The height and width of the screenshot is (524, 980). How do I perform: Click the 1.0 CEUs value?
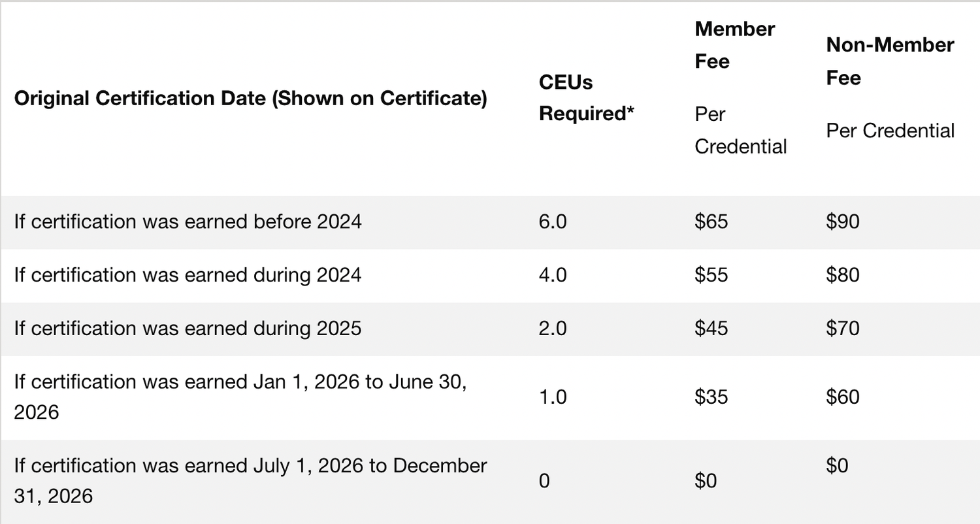pyautogui.click(x=553, y=397)
